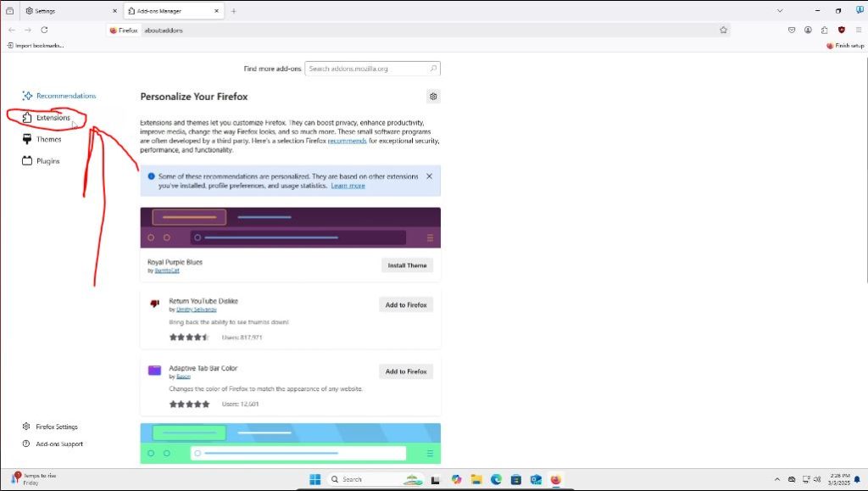Open the Extensions sidebar category
Screen dimensions: 868x491
pos(47,117)
